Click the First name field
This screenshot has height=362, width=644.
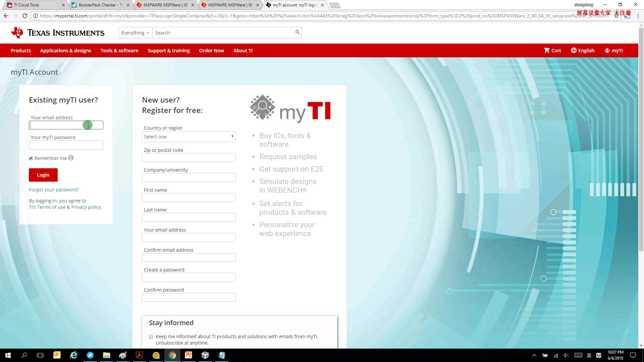[x=189, y=197]
